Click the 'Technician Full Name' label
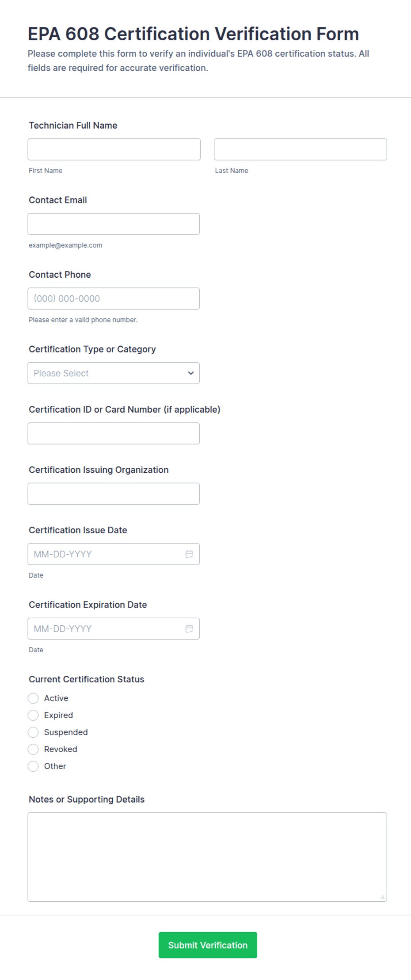This screenshot has width=411, height=980. tap(73, 126)
